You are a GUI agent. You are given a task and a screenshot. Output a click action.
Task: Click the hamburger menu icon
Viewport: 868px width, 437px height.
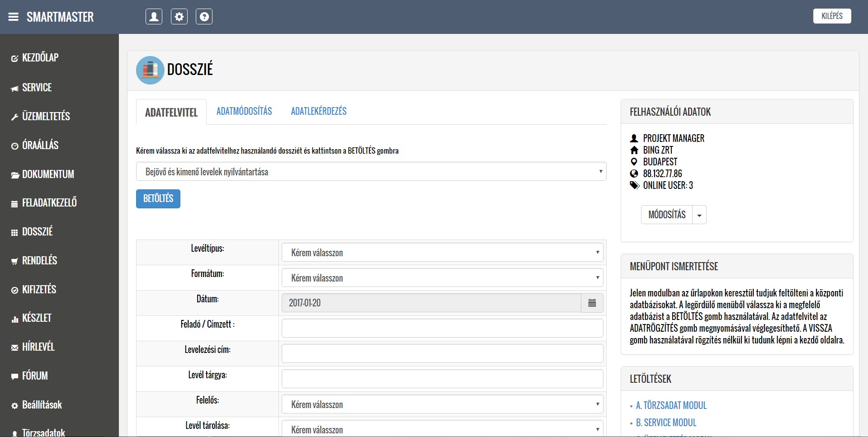14,17
